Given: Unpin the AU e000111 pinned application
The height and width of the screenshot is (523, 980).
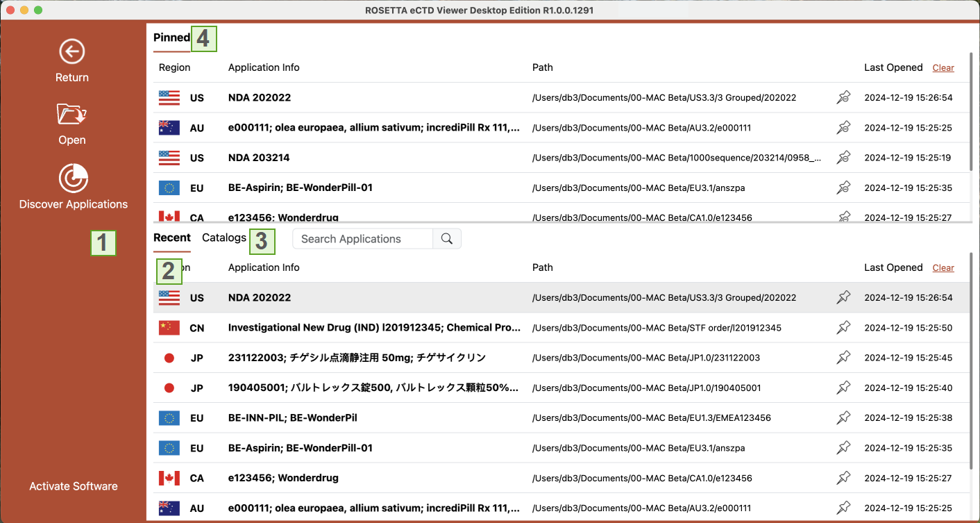Looking at the screenshot, I should pyautogui.click(x=843, y=128).
